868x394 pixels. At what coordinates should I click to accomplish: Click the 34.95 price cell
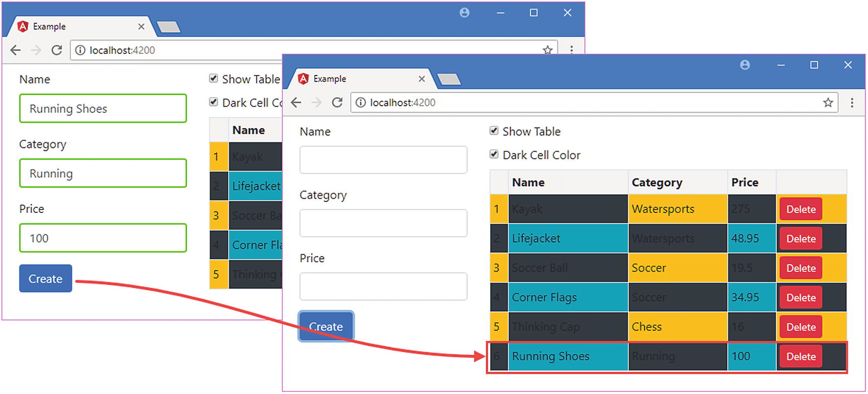(752, 297)
